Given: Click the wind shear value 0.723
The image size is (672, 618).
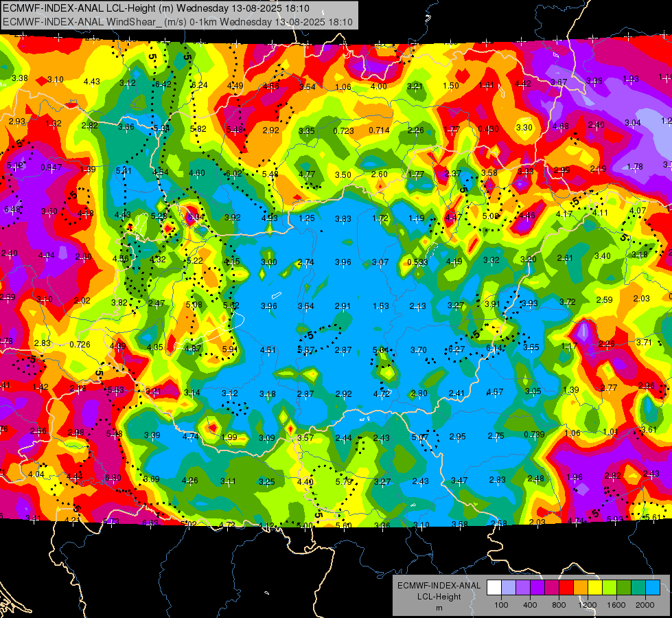Looking at the screenshot, I should coord(343,130).
